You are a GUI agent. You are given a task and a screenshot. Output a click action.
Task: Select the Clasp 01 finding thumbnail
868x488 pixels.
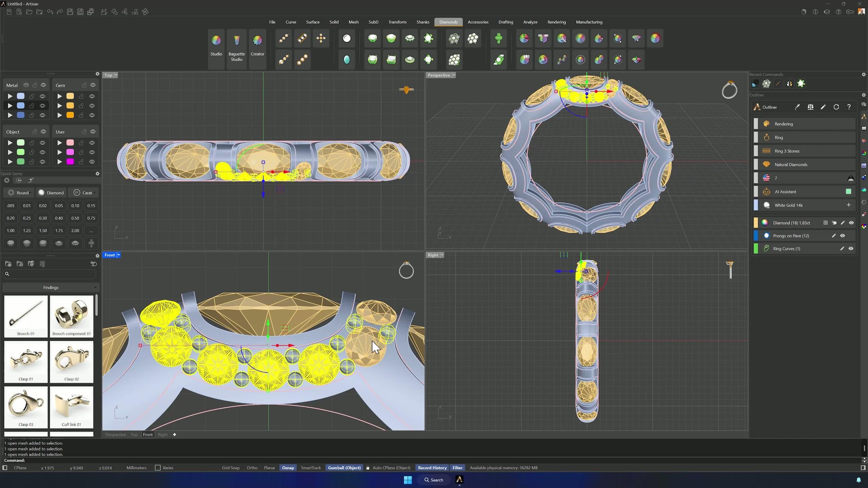[26, 362]
